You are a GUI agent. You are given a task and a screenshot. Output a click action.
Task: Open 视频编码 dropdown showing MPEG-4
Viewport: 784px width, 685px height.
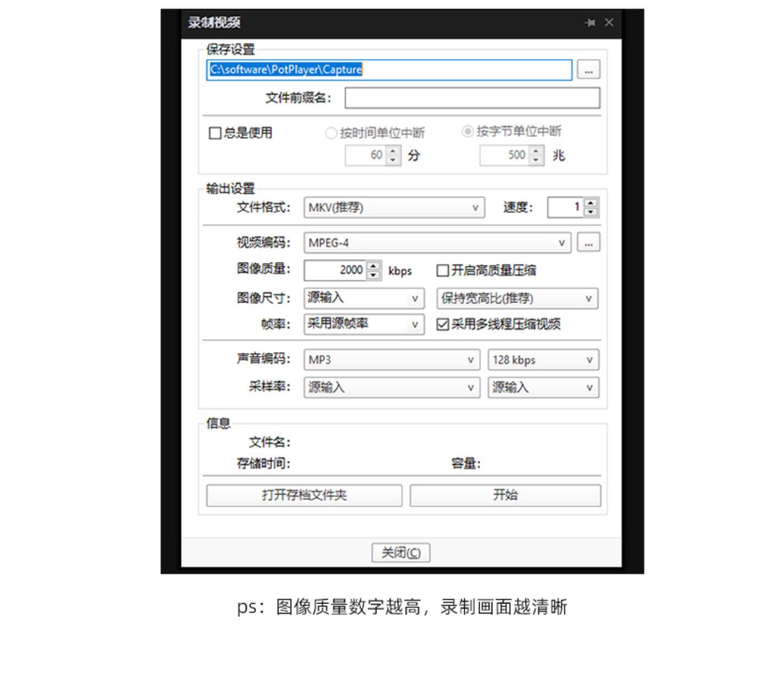tap(437, 243)
